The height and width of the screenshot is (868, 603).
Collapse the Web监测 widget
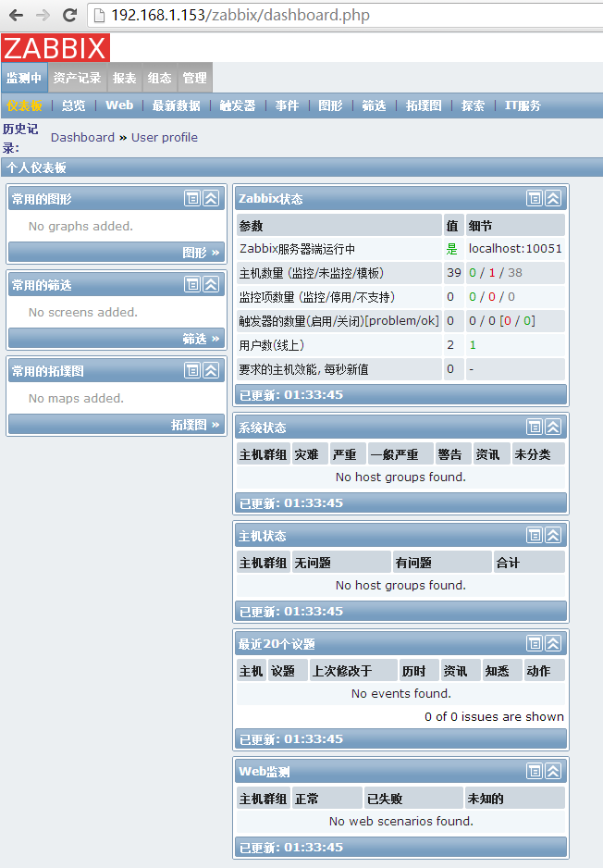553,771
